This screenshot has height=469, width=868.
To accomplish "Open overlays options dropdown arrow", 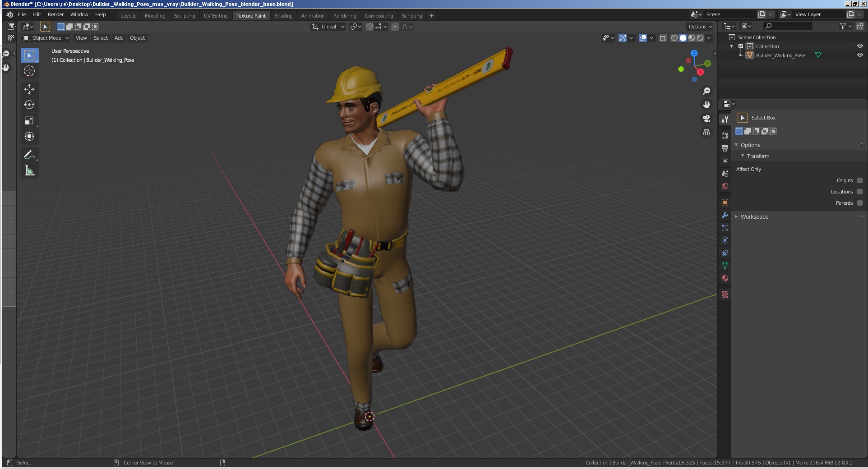I will 651,38.
